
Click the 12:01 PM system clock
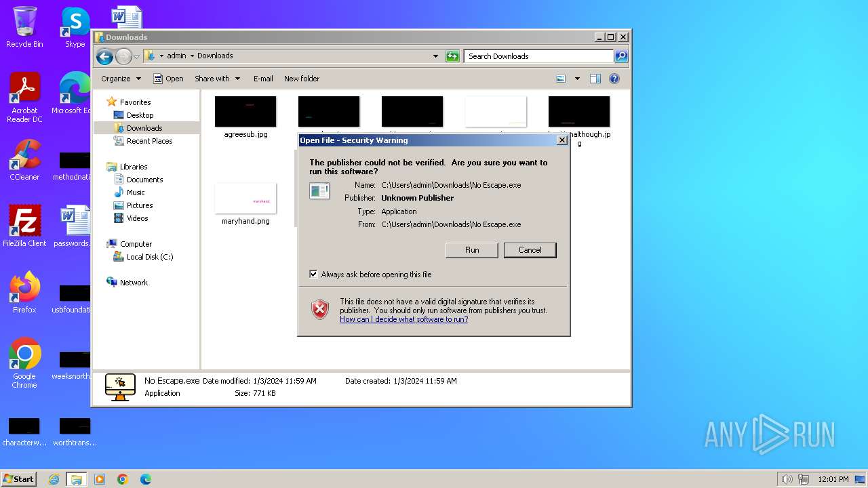click(833, 479)
